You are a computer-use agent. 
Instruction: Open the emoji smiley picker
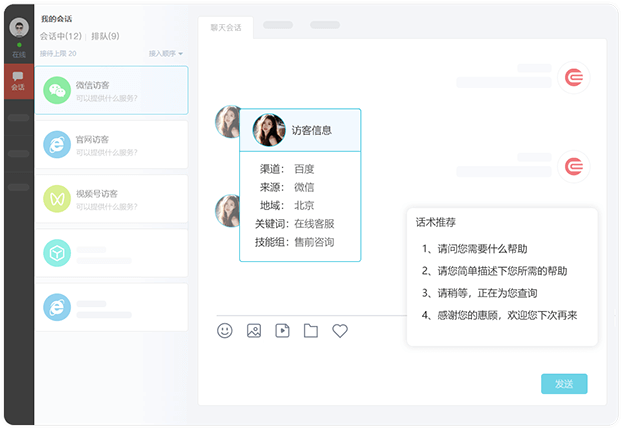[225, 331]
